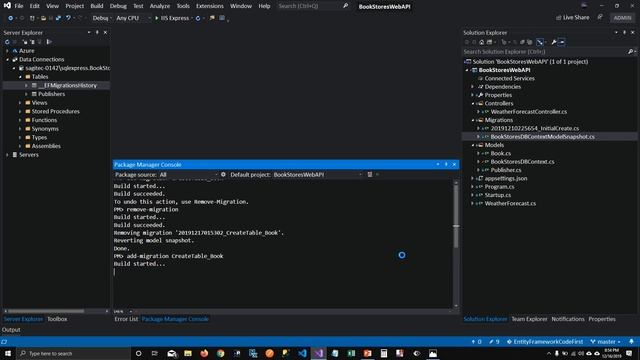Click the Task View taskbar icon
Image resolution: width=640 pixels, height=360 pixels.
pos(155,353)
